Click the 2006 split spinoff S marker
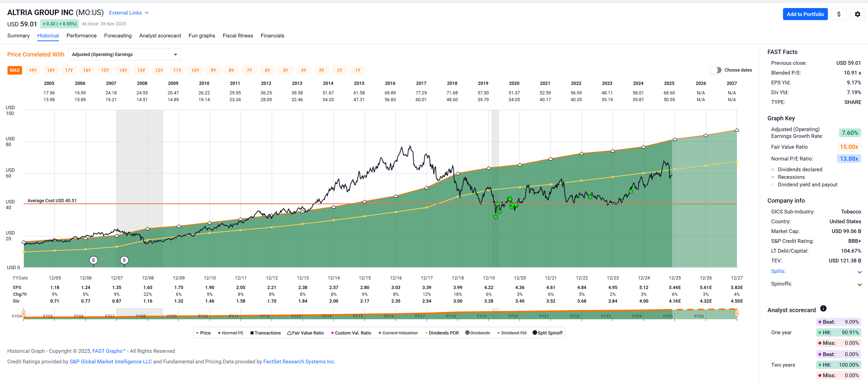This screenshot has height=390, width=868. [93, 260]
